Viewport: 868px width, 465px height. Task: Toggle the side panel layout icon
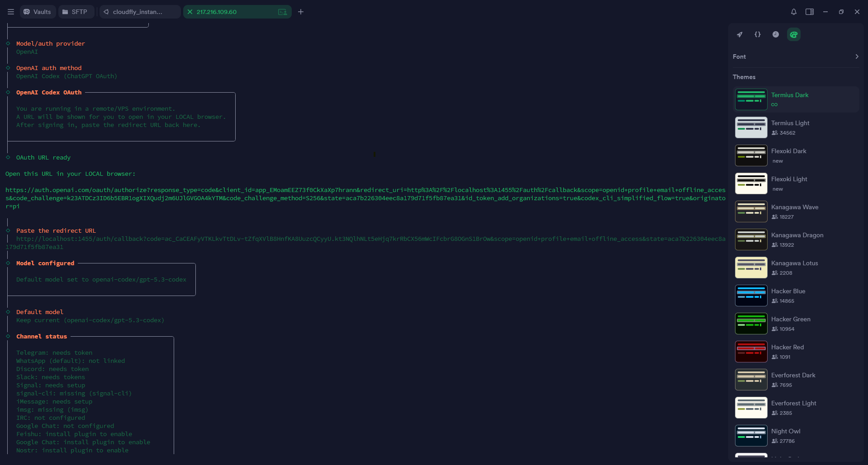[x=810, y=12]
